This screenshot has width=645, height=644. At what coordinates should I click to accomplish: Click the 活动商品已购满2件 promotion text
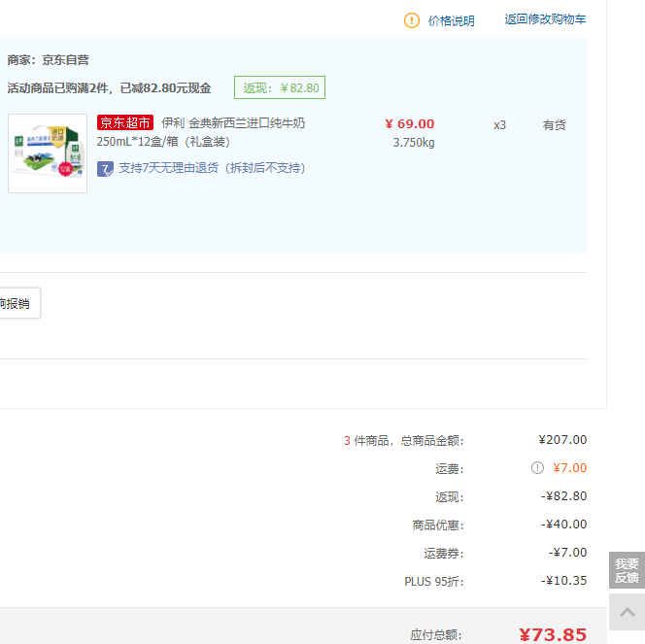[x=109, y=88]
